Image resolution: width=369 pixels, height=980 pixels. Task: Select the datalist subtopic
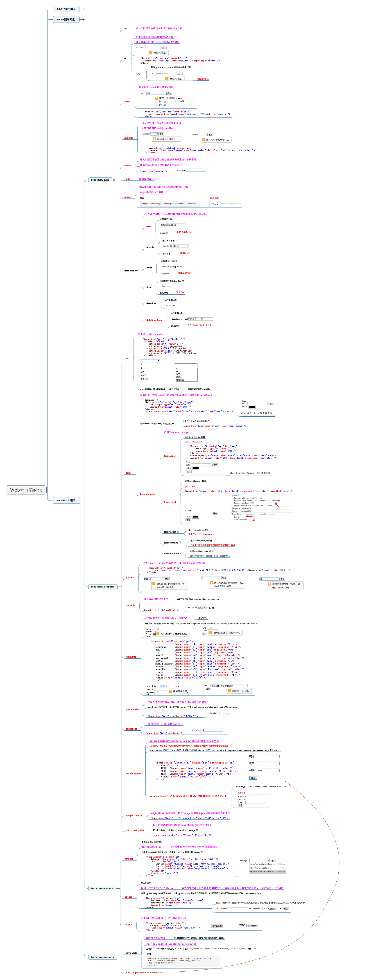point(129,859)
